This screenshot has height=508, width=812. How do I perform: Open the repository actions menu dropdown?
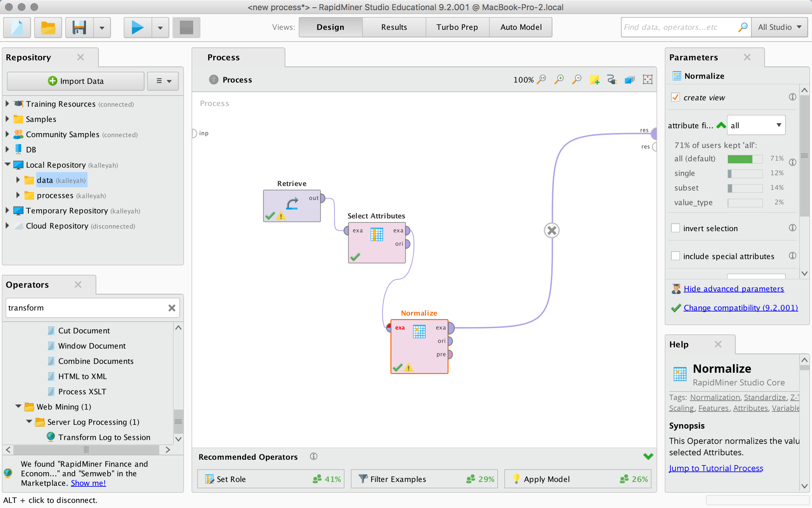pos(163,81)
